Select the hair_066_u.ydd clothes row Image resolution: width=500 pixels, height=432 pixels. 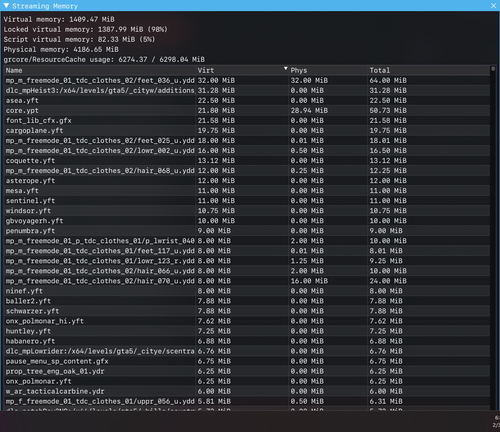[x=247, y=271]
